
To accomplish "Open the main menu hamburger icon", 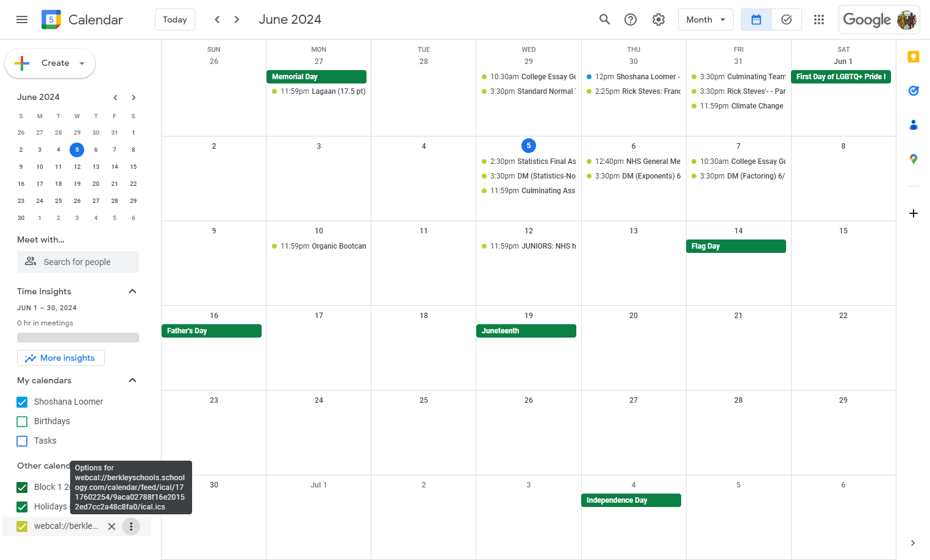I will point(22,19).
